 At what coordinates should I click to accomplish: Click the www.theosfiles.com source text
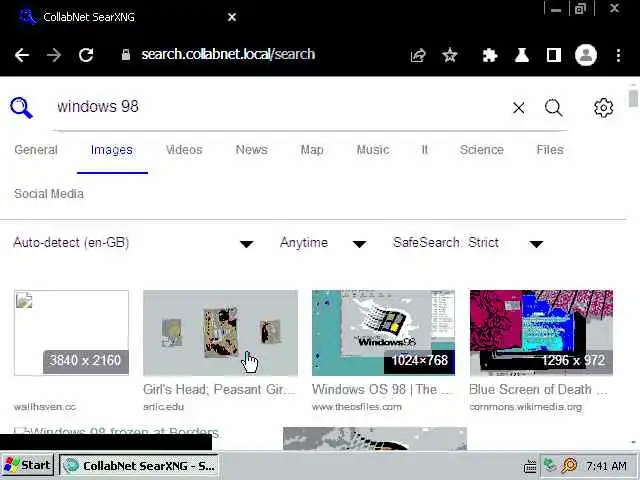tap(357, 407)
